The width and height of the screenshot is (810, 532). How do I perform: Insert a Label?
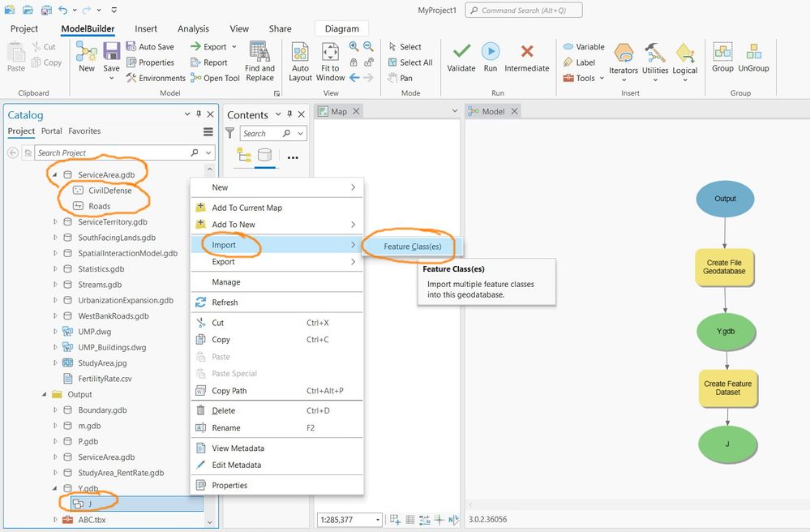tap(579, 62)
